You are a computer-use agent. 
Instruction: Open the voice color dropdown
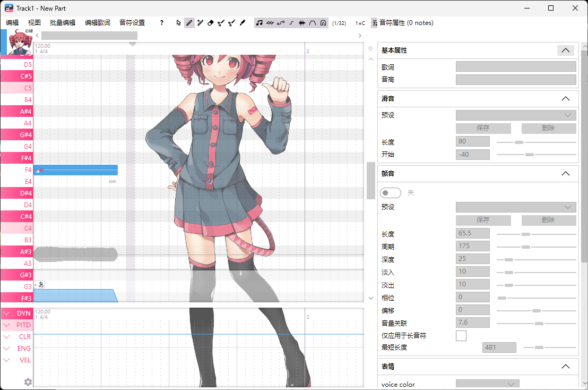[x=487, y=383]
